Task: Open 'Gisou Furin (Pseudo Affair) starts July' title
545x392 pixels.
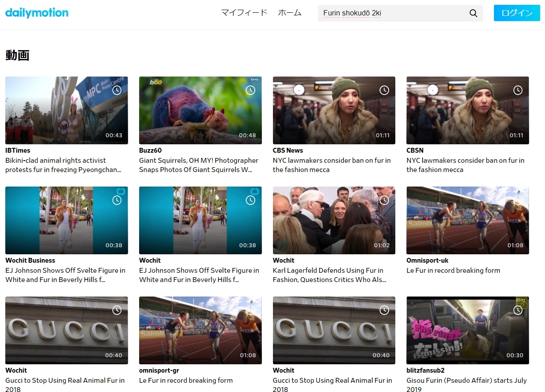Action: (x=467, y=385)
